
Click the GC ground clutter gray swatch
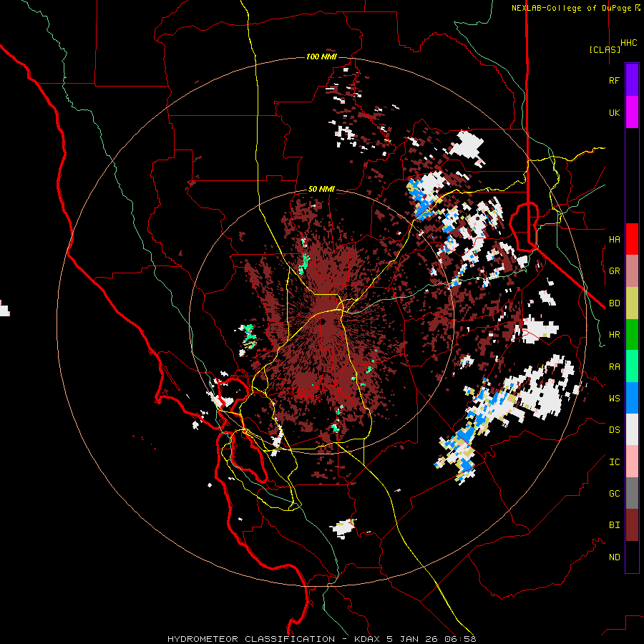point(632,493)
